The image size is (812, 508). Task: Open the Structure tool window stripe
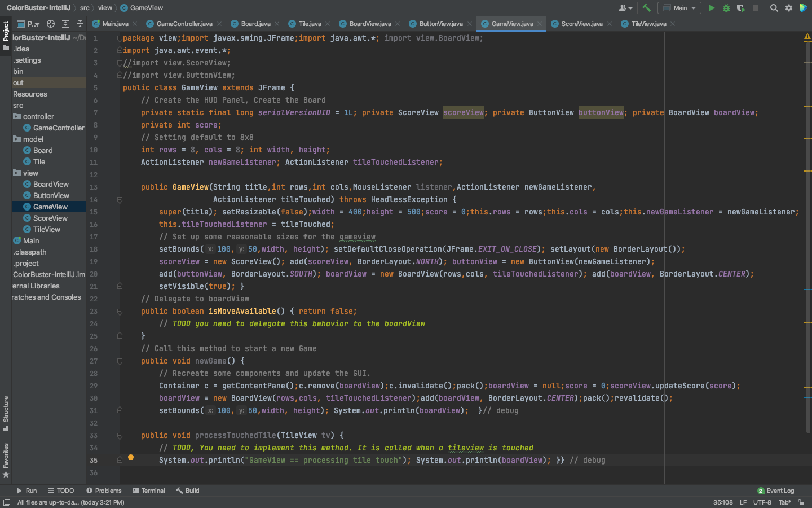[6, 413]
